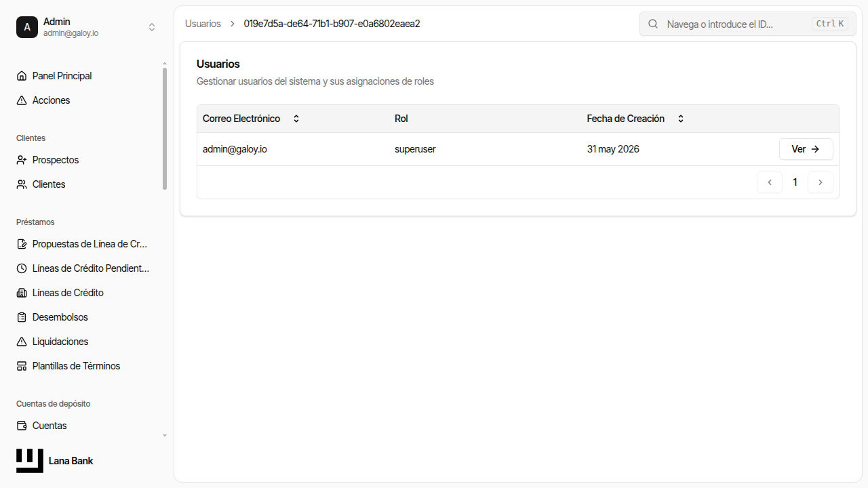The width and height of the screenshot is (868, 488).
Task: Click the Fecha de Creación header label
Action: coord(626,119)
